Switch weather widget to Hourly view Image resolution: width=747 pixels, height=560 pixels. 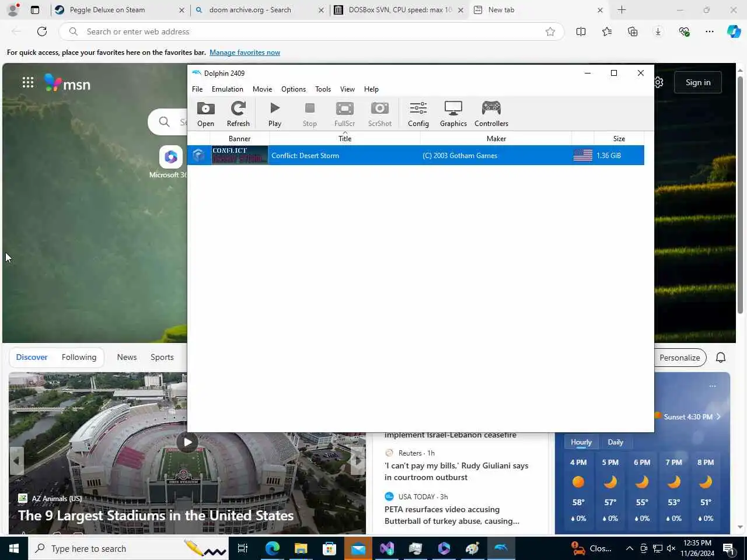[581, 442]
